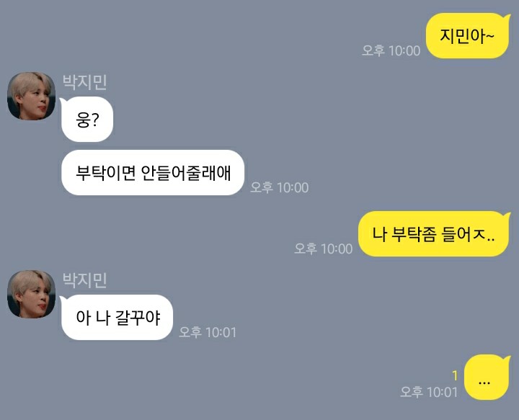The image size is (519, 420).
Task: Click the timestamp beside 부탁이면 안들어줄래애
Action: 280,187
